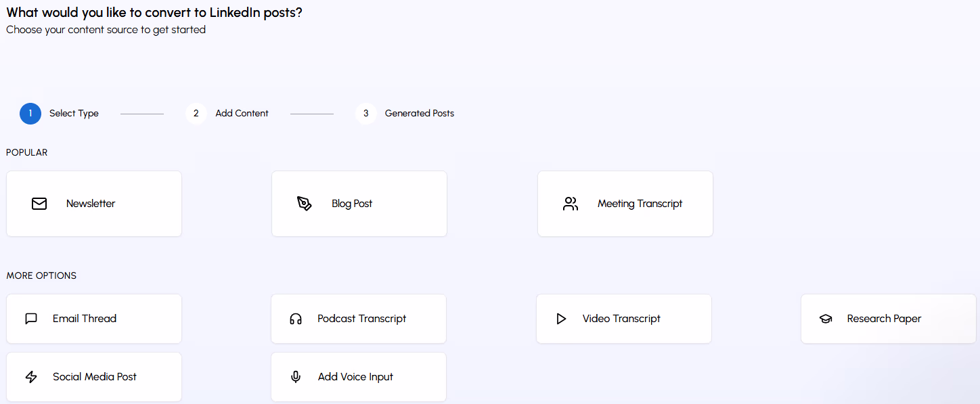Choose Blog Post as content source

coord(359,203)
